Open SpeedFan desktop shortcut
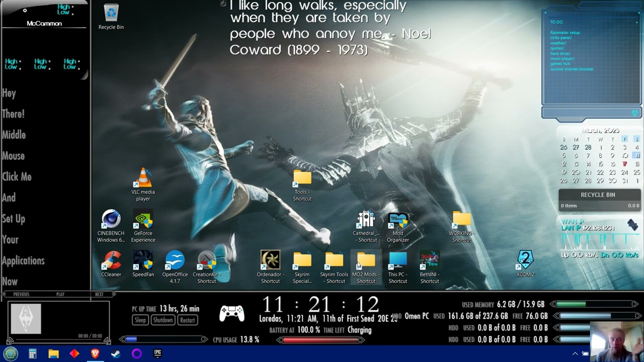Viewport: 644px width, 362px height. [143, 264]
